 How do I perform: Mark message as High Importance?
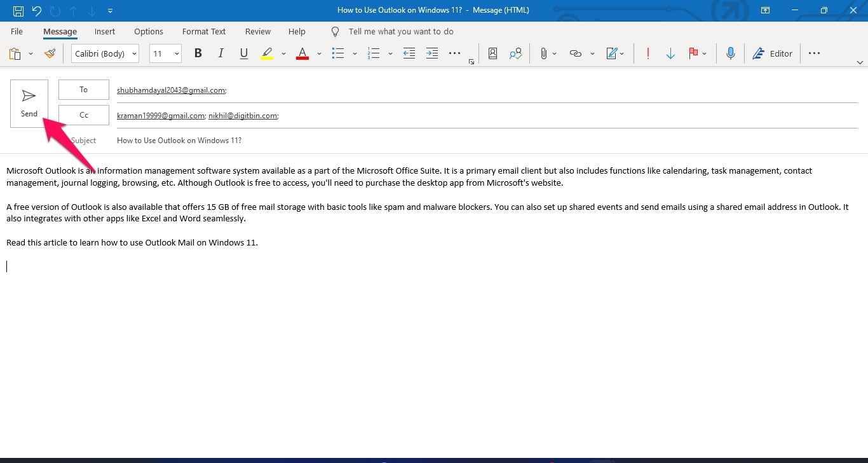coord(648,54)
